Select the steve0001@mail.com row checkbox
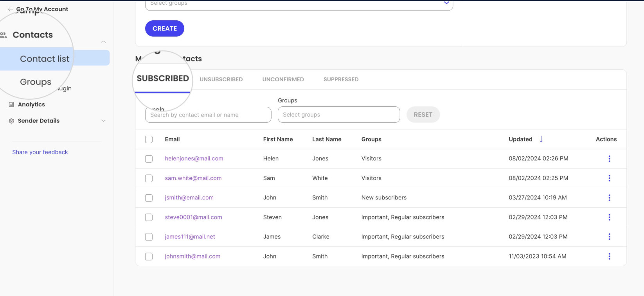The height and width of the screenshot is (296, 644). click(149, 217)
